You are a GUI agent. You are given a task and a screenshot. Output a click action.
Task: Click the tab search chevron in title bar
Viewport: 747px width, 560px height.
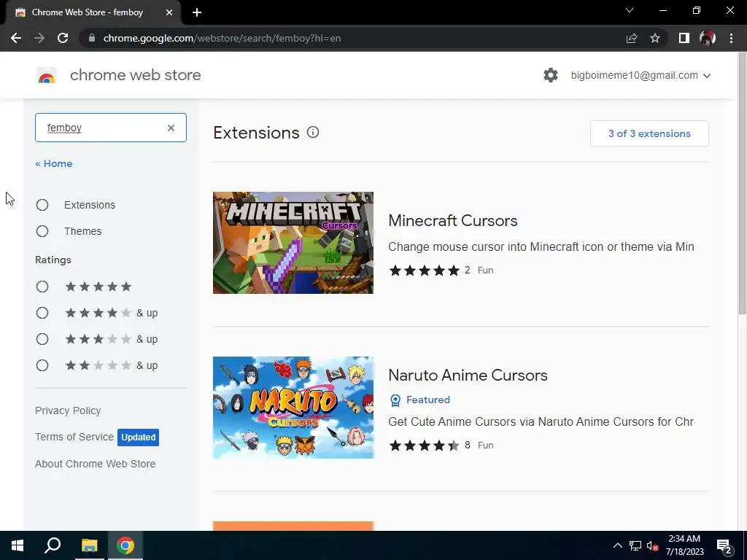(x=630, y=10)
